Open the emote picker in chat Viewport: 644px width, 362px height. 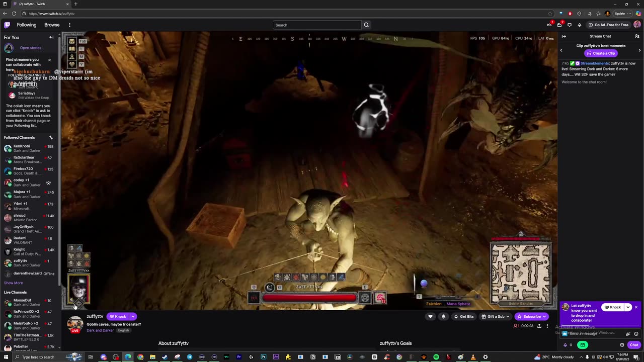636,333
